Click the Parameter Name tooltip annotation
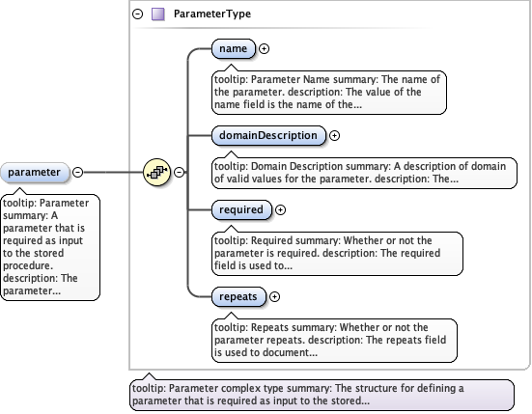This screenshot has height=414, width=532. pos(329,93)
